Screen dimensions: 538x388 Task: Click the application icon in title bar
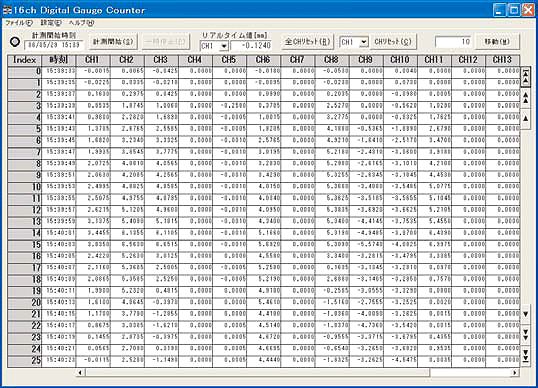tap(7, 10)
